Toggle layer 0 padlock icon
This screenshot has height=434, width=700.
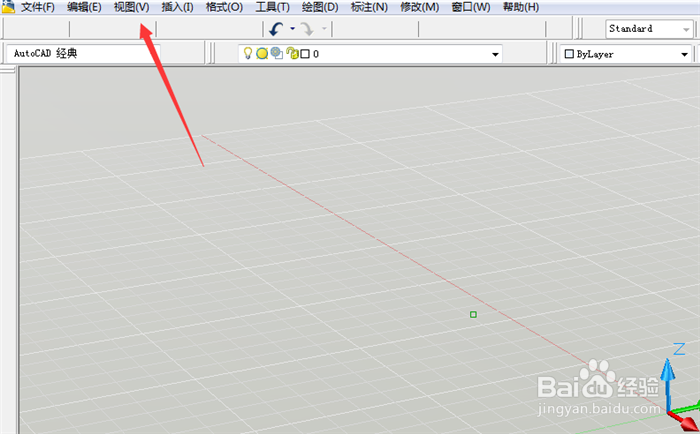click(x=292, y=54)
